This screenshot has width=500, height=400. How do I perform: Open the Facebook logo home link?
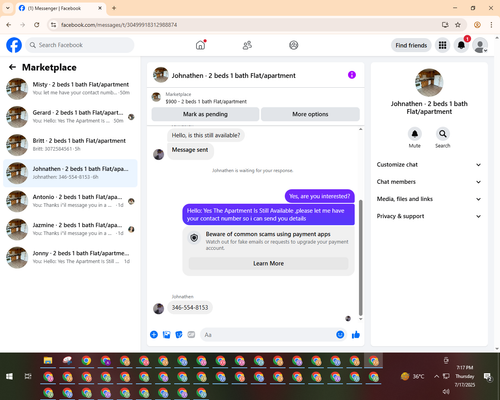[x=14, y=45]
